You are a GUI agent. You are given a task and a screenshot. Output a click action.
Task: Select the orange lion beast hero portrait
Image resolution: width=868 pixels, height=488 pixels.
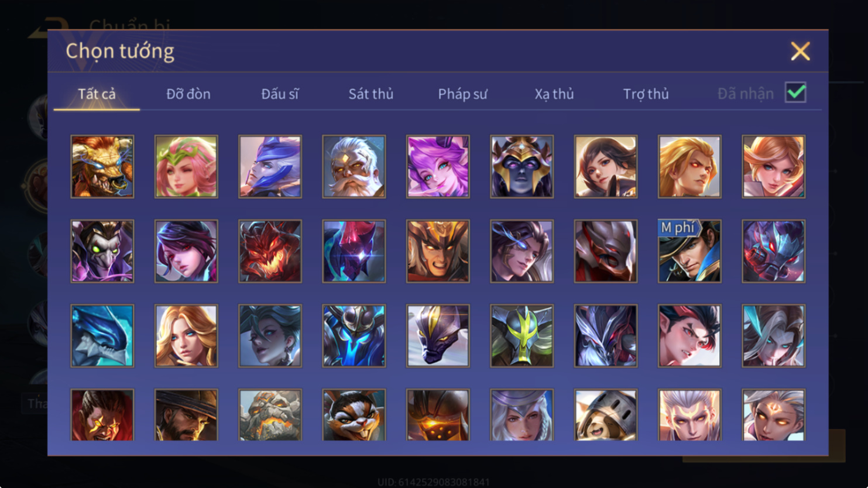pos(102,167)
